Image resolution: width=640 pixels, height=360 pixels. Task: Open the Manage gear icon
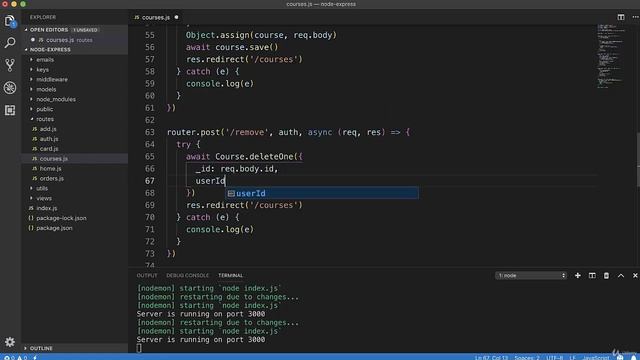coord(10,342)
